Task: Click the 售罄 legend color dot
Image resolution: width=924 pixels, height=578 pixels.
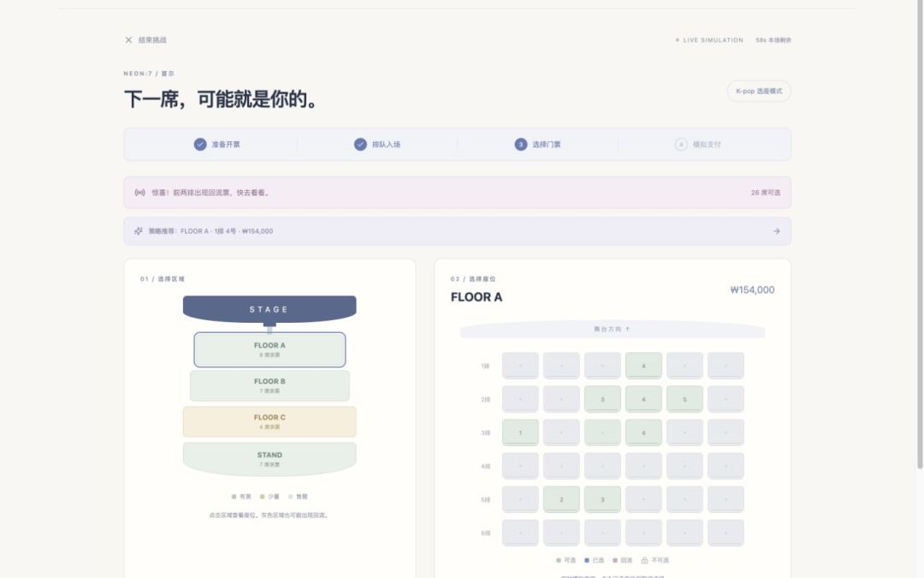Action: tap(291, 497)
